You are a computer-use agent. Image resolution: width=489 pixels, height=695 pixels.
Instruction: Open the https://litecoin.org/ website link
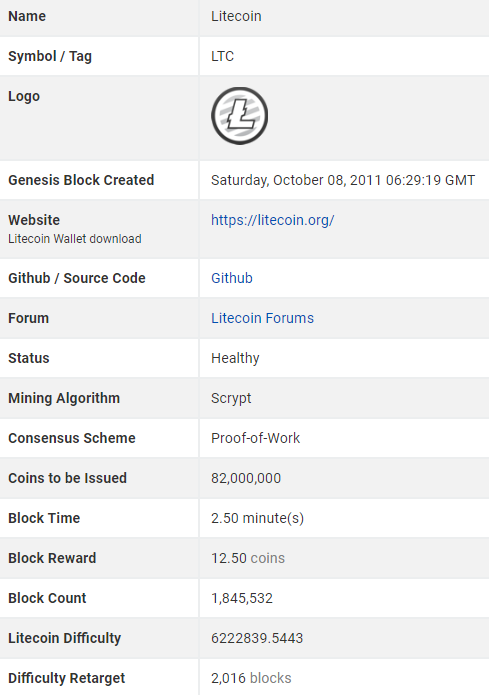pos(273,220)
